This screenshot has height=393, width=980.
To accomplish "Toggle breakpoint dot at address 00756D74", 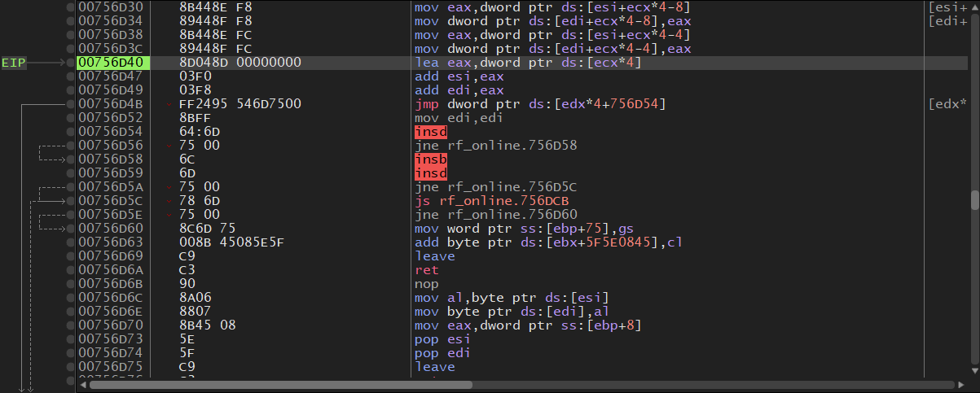I will coord(70,353).
